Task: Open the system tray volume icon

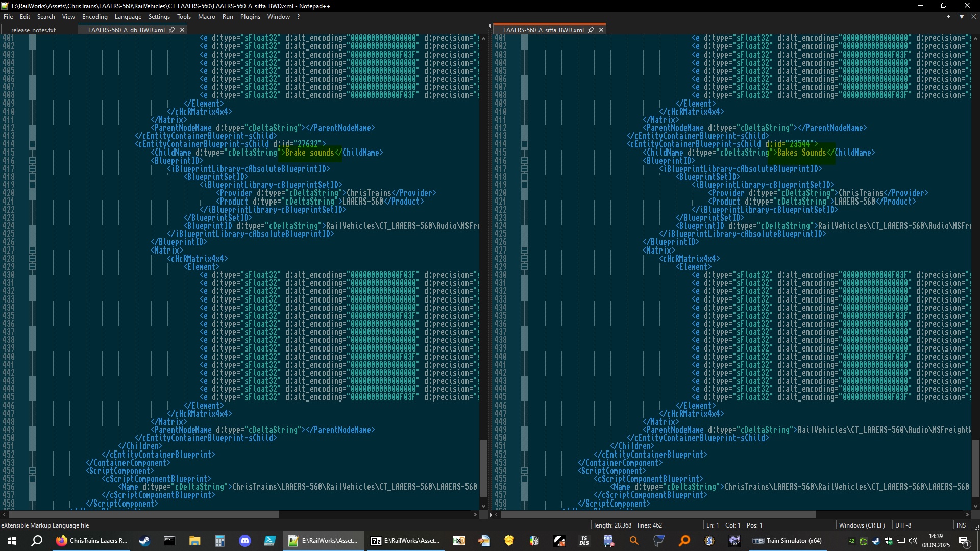Action: tap(913, 541)
